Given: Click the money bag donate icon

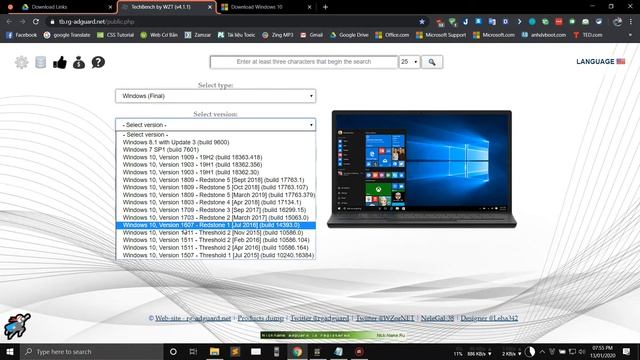Looking at the screenshot, I should coord(79,62).
